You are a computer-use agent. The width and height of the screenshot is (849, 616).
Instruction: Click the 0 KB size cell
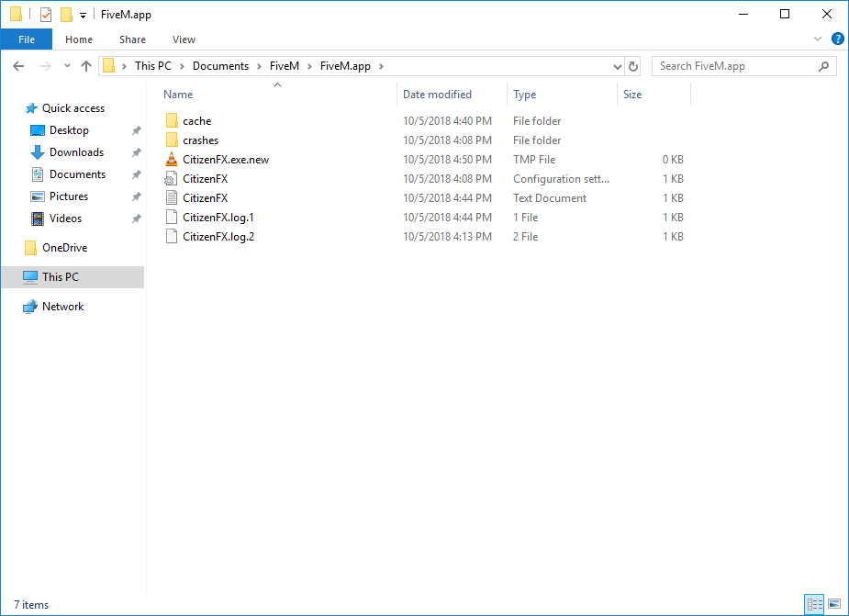coord(673,160)
